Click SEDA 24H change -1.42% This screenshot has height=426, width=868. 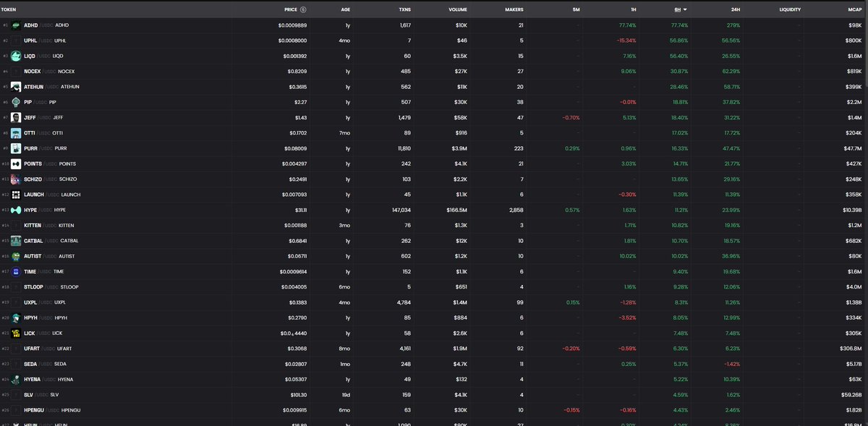pos(732,364)
